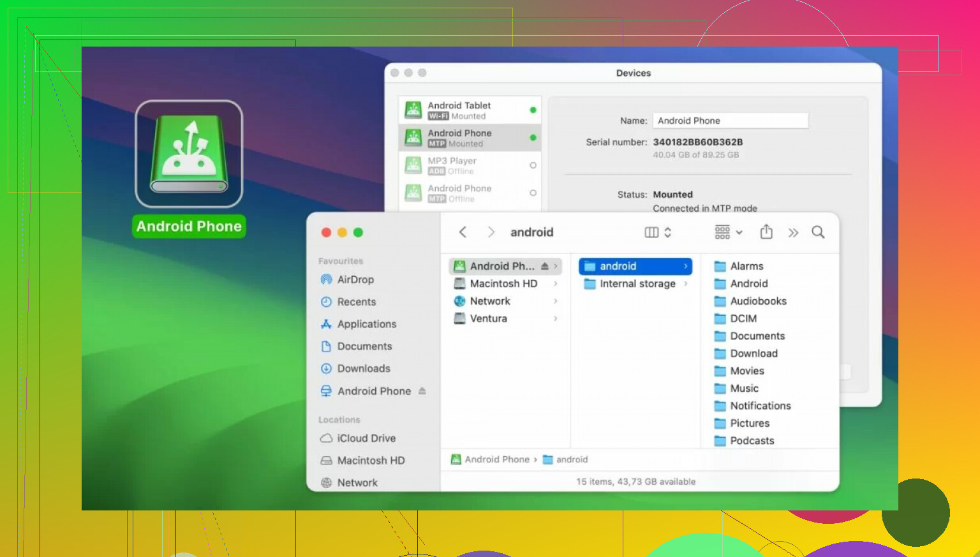Open Macintosh HD in sidebar Locations

pos(362,461)
